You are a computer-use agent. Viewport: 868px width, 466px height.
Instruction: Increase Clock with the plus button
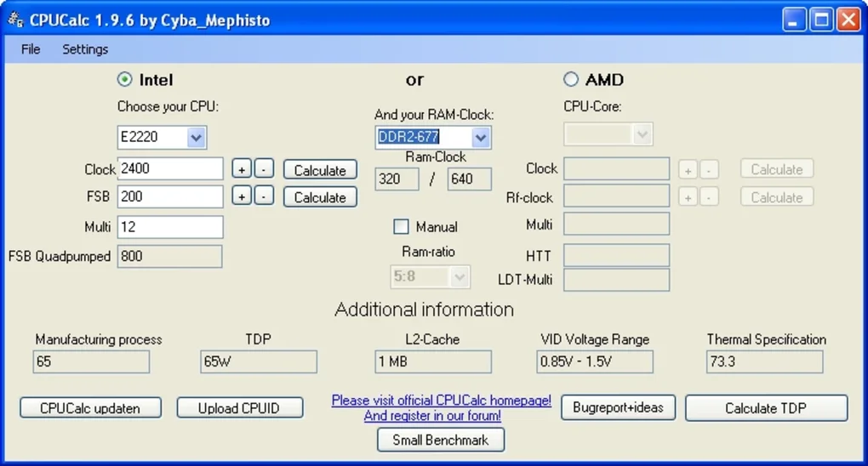(x=242, y=169)
